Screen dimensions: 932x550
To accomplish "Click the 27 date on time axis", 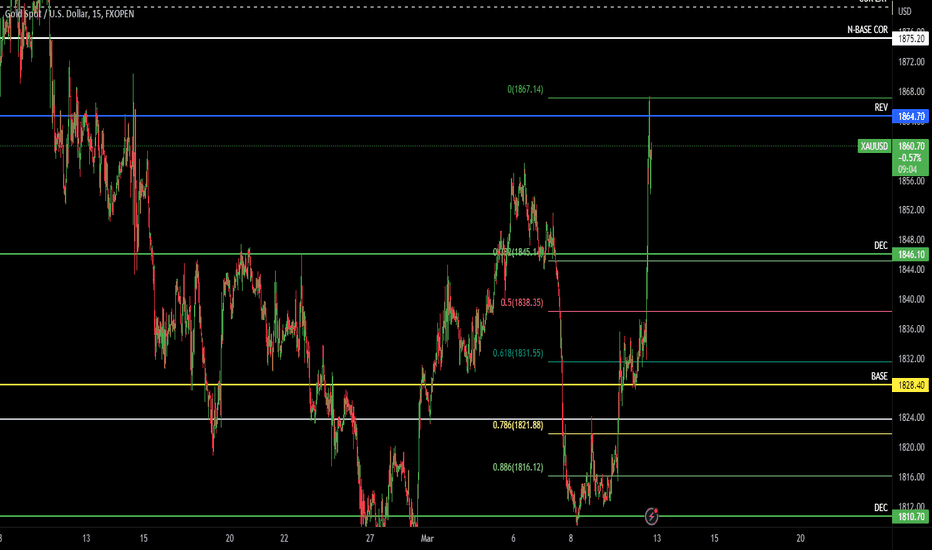I will coord(370,539).
